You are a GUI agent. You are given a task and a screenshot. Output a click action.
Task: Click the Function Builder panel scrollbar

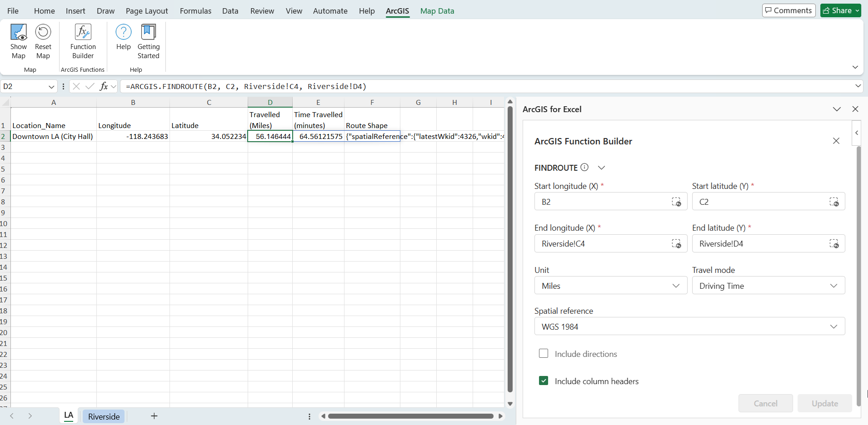(858, 276)
